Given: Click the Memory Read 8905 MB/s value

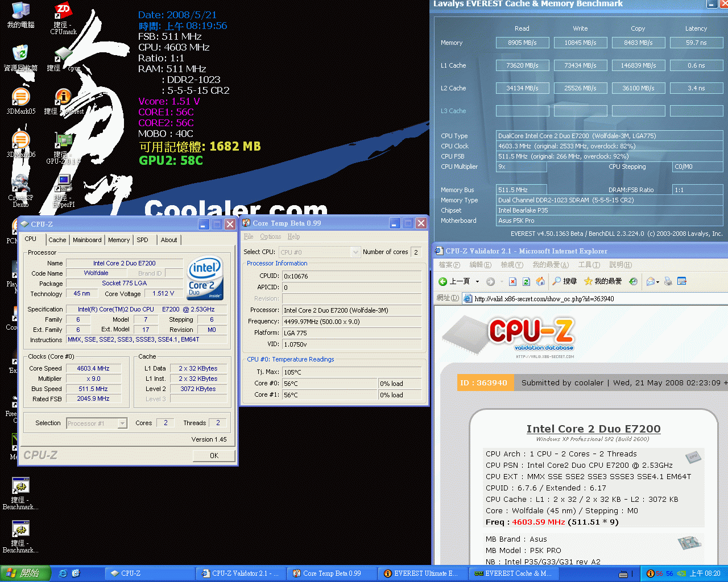Looking at the screenshot, I should (522, 43).
